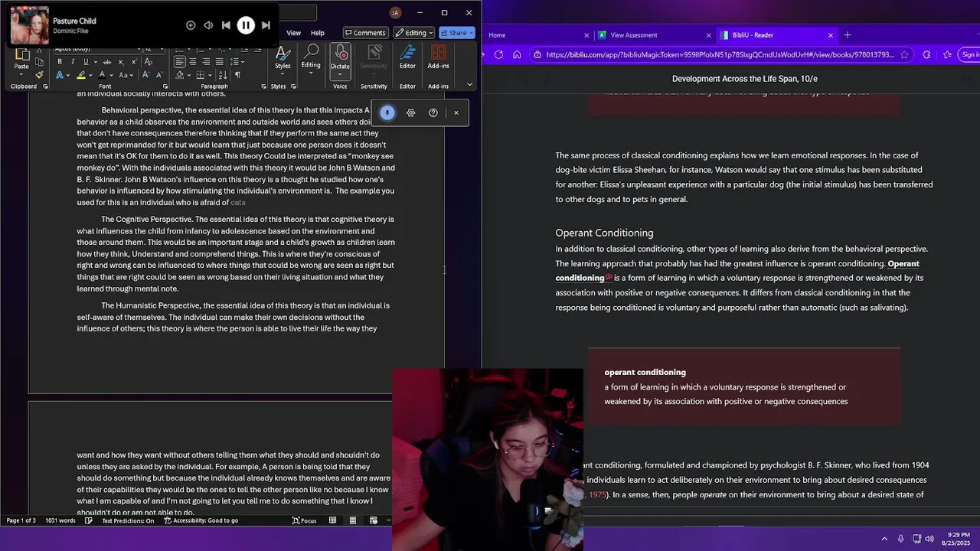This screenshot has width=980, height=551.
Task: Click the JA account avatar
Action: tap(395, 12)
